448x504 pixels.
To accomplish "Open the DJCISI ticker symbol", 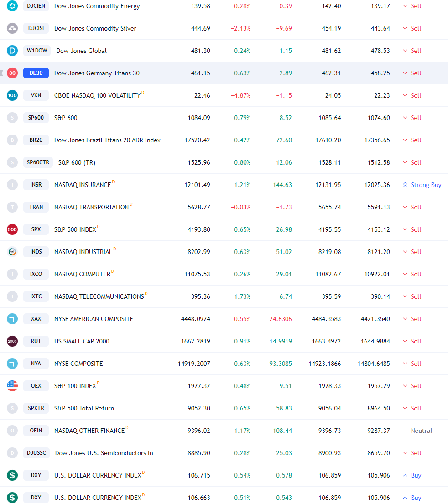I will tap(36, 28).
